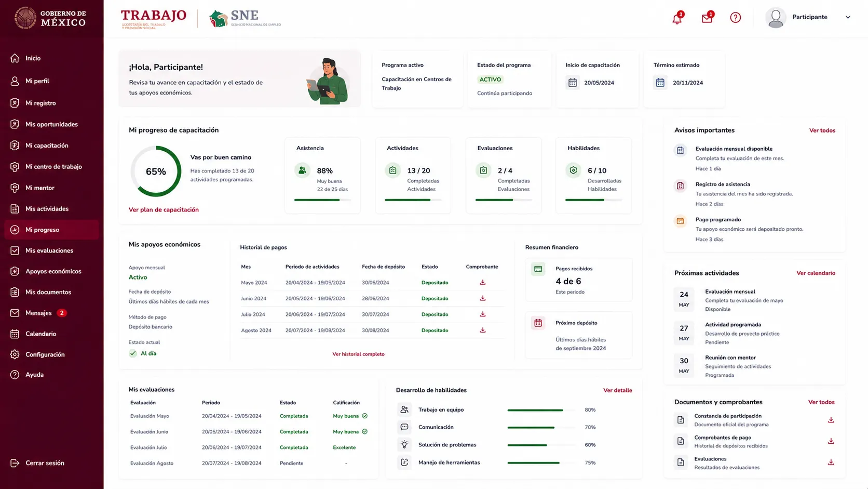The width and height of the screenshot is (868, 489).
Task: Click the Pagos recibidos card icon
Action: [538, 269]
